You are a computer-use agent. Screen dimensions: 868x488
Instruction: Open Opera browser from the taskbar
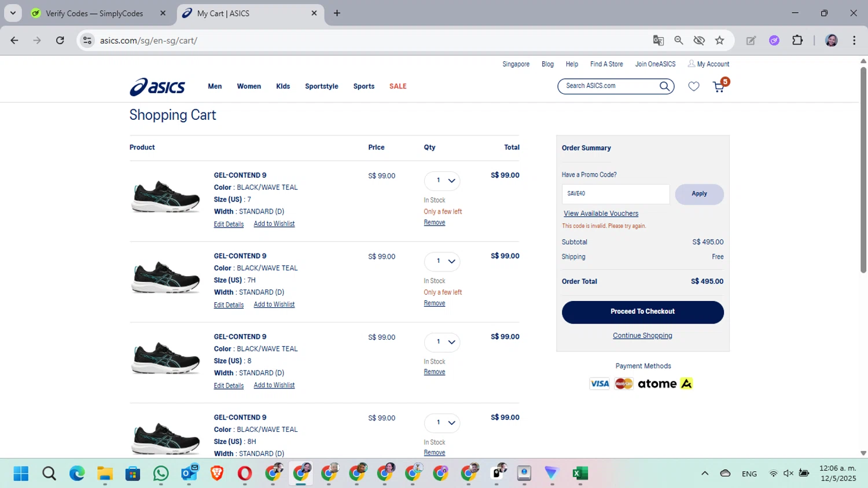245,474
